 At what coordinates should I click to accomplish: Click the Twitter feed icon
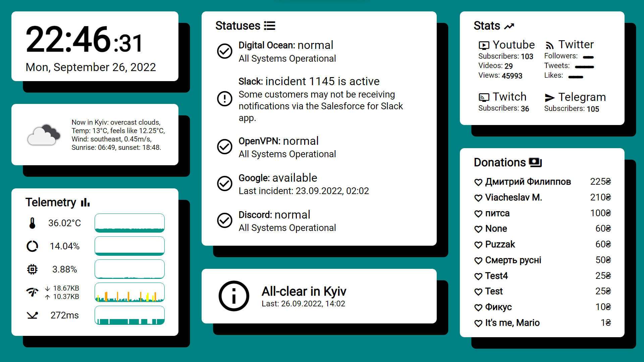tap(549, 45)
